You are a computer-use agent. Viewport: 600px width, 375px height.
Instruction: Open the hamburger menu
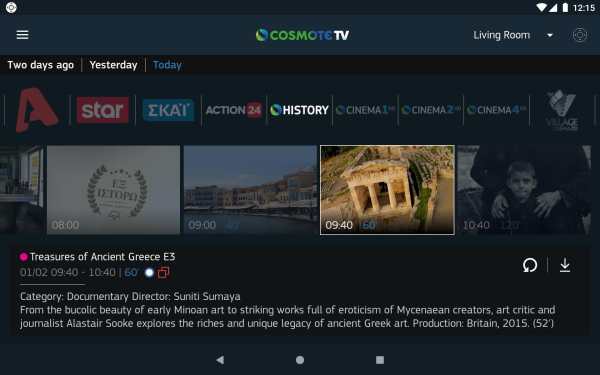(23, 35)
